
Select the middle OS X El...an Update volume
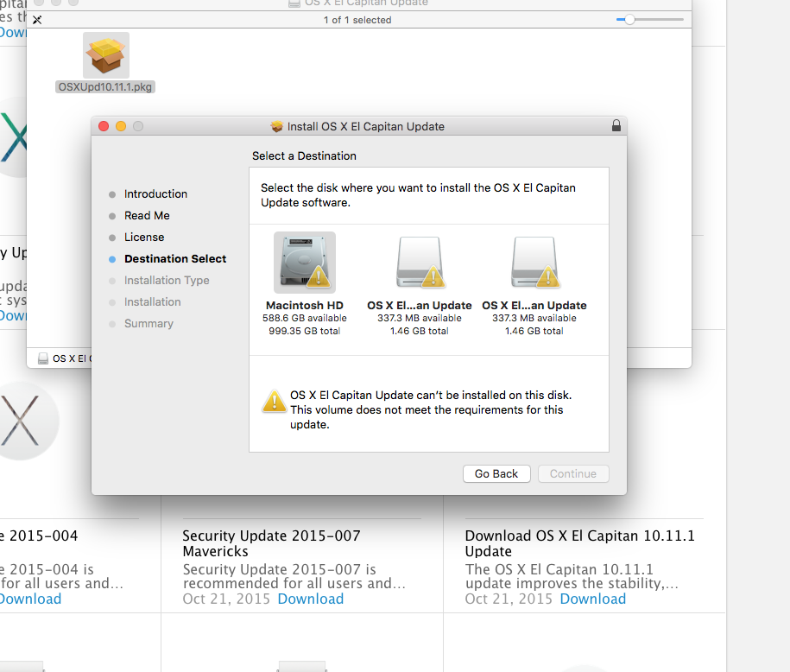pos(420,263)
